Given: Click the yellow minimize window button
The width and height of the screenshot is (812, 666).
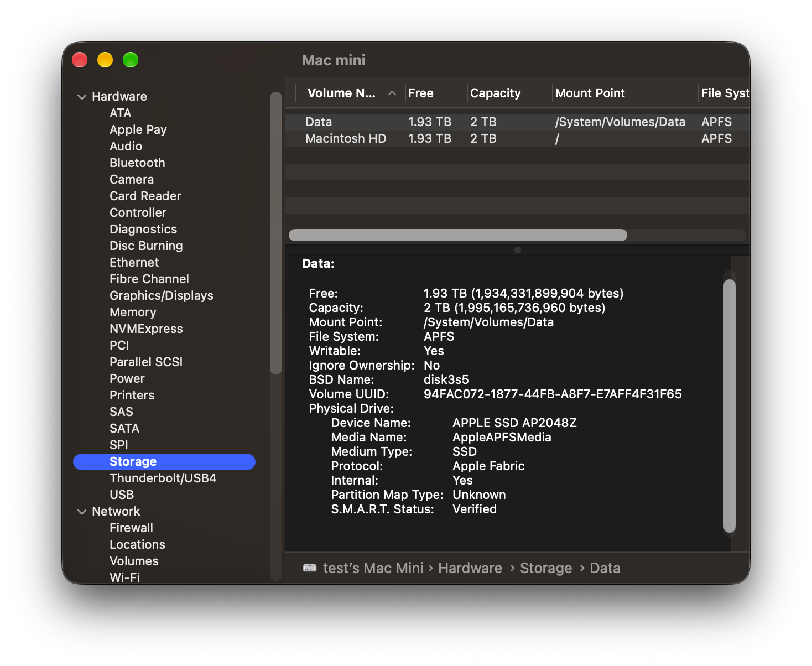Looking at the screenshot, I should point(105,60).
